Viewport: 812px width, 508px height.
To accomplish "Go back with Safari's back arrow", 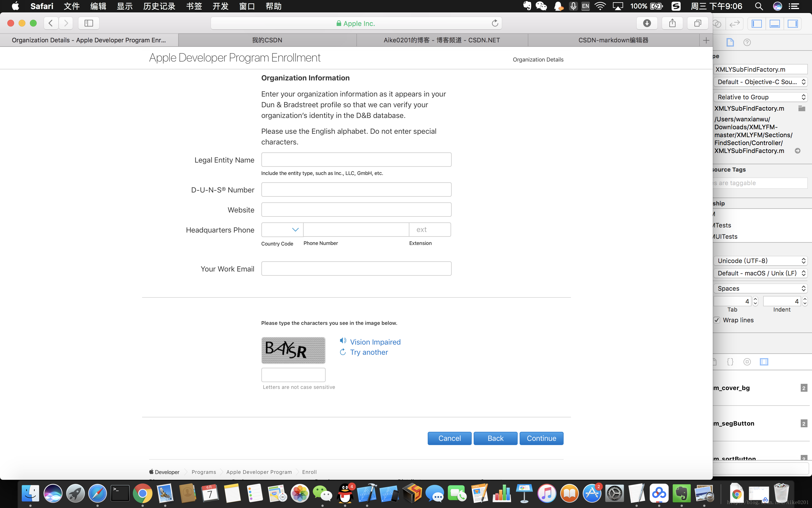I will [51, 23].
